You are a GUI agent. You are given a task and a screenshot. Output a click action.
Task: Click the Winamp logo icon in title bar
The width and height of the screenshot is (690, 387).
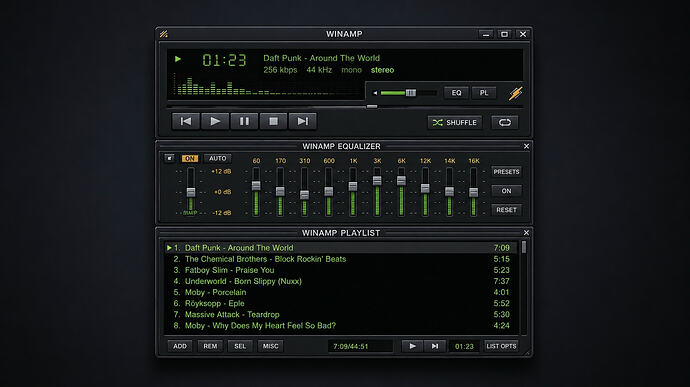tap(164, 34)
